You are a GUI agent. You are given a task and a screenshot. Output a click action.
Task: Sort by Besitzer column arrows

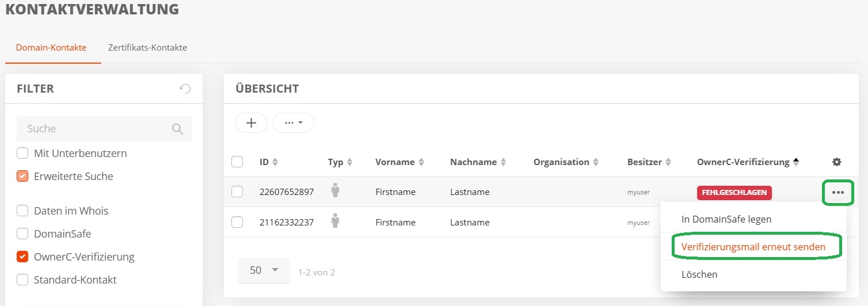(x=668, y=162)
